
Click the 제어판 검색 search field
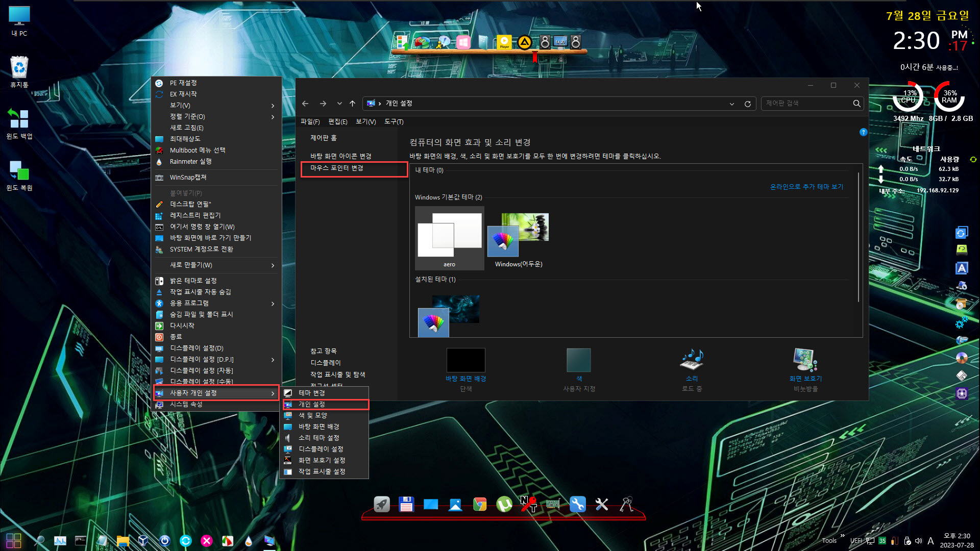tap(806, 104)
